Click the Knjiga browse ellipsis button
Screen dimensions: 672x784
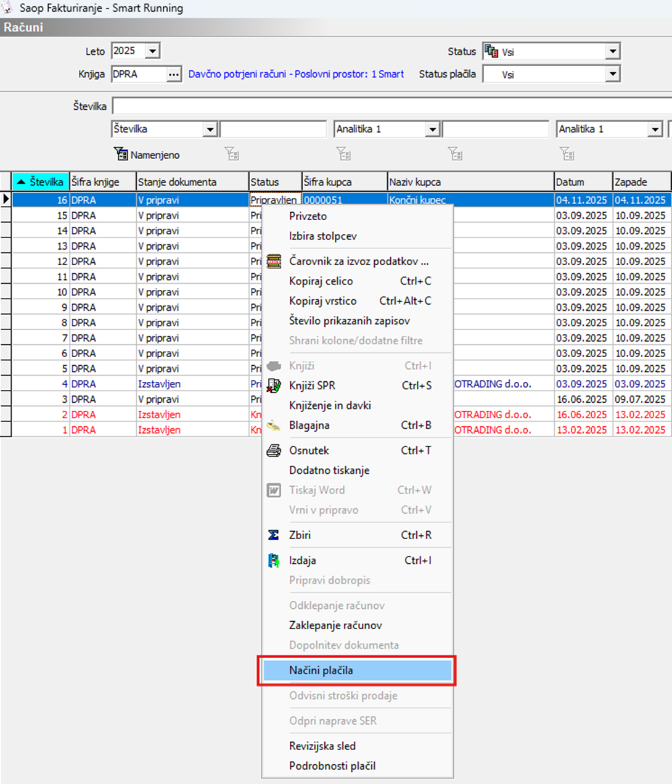click(174, 74)
